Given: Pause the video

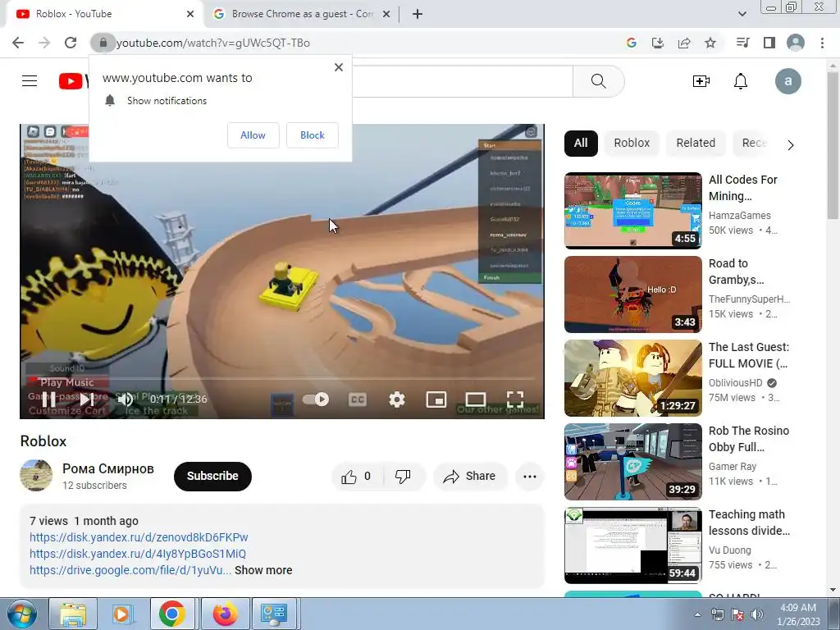Looking at the screenshot, I should (48, 399).
